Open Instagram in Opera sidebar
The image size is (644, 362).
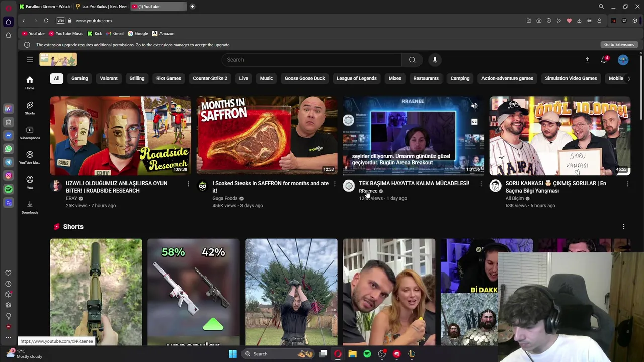pyautogui.click(x=8, y=175)
